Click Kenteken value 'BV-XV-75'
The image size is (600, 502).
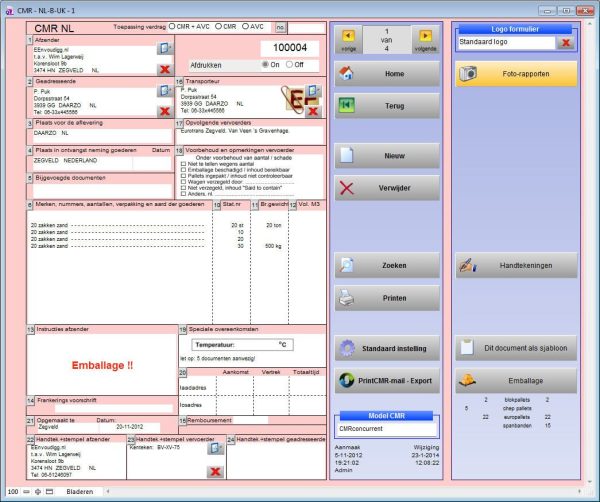168,447
